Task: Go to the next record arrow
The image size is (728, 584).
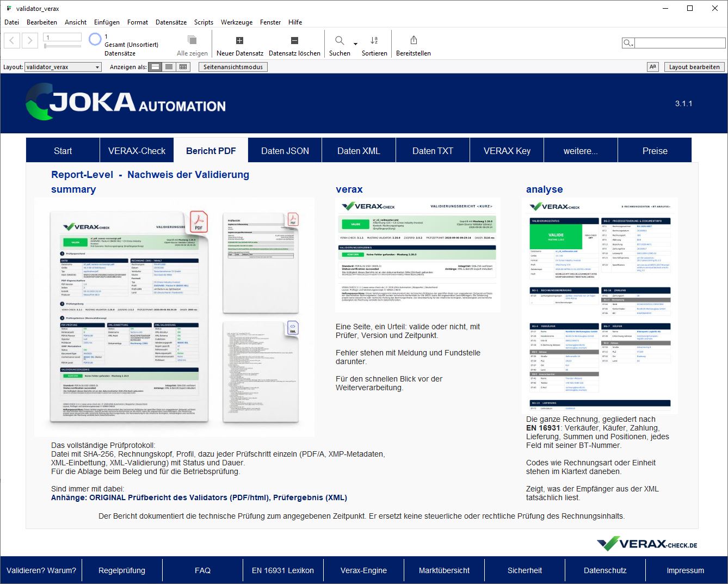Action: (x=30, y=40)
